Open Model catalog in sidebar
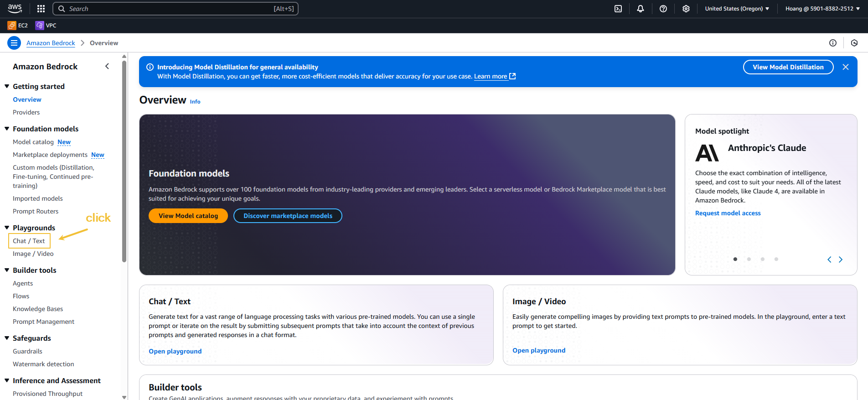 (x=33, y=142)
